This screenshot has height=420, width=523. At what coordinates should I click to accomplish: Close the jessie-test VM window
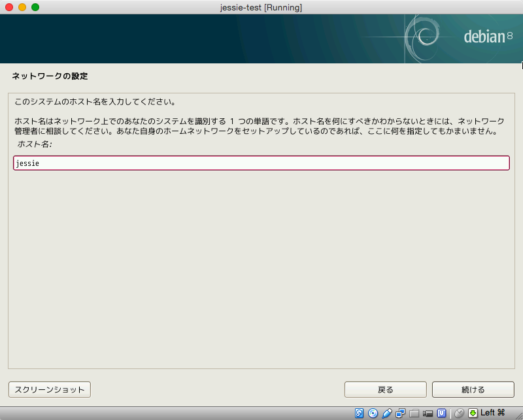tap(9, 7)
